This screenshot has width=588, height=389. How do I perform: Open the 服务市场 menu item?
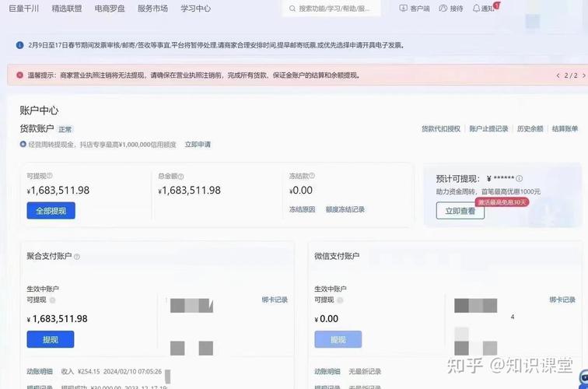click(152, 9)
